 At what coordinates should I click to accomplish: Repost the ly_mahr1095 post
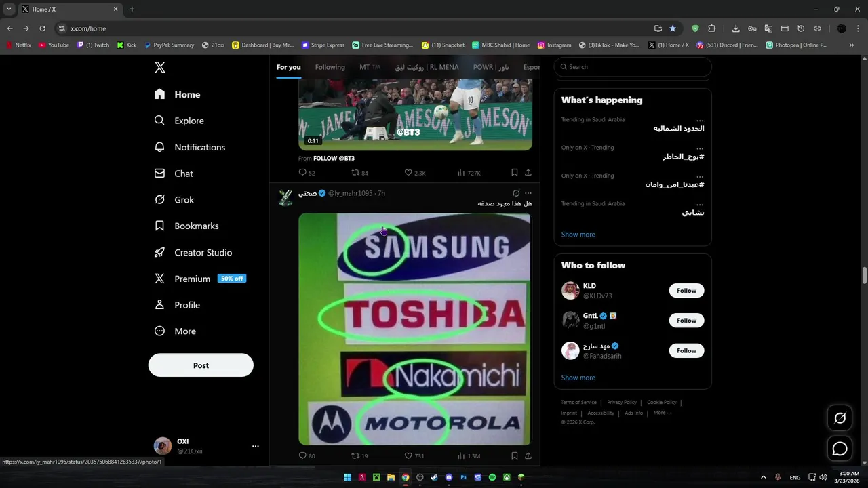(359, 456)
